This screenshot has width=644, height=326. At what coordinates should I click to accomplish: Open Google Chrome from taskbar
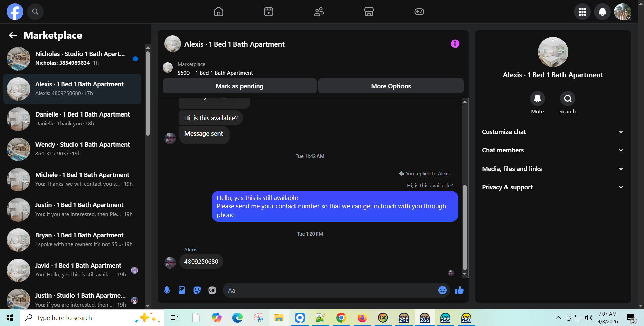point(341,318)
